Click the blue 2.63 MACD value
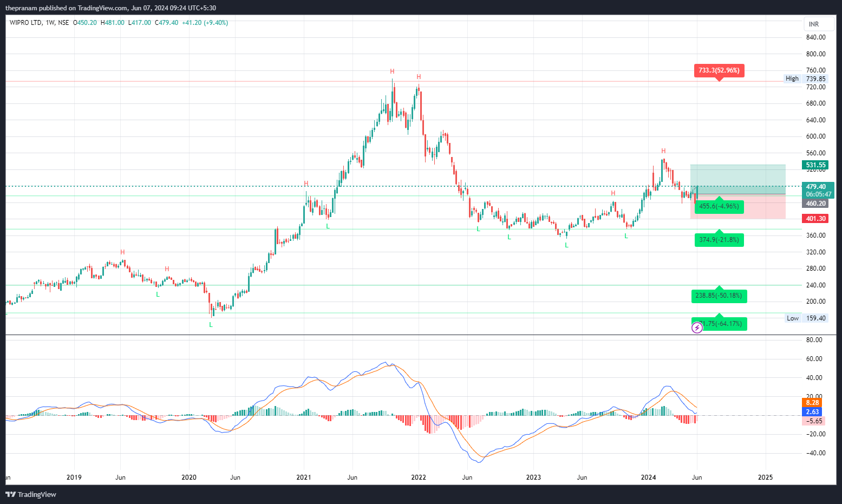 point(812,412)
